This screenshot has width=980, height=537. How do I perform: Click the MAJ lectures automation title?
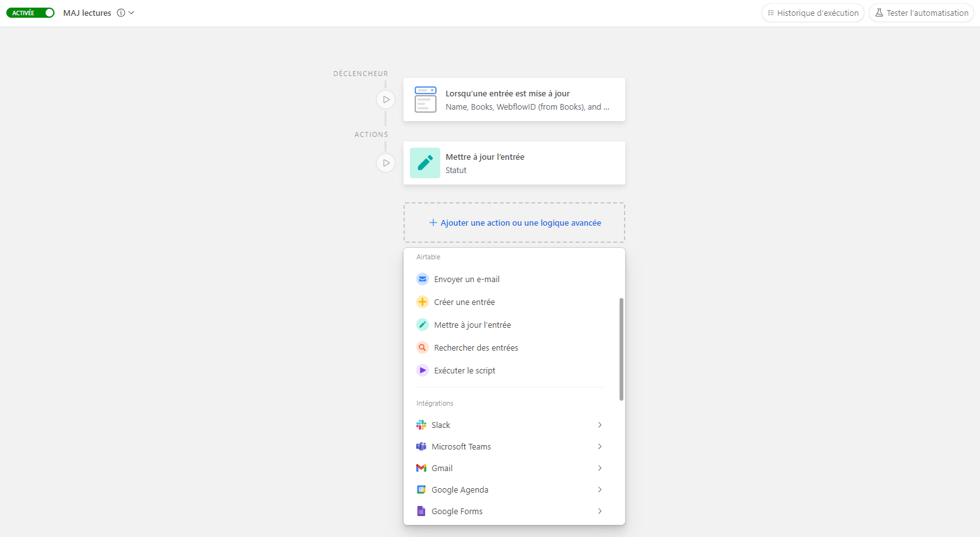[87, 13]
